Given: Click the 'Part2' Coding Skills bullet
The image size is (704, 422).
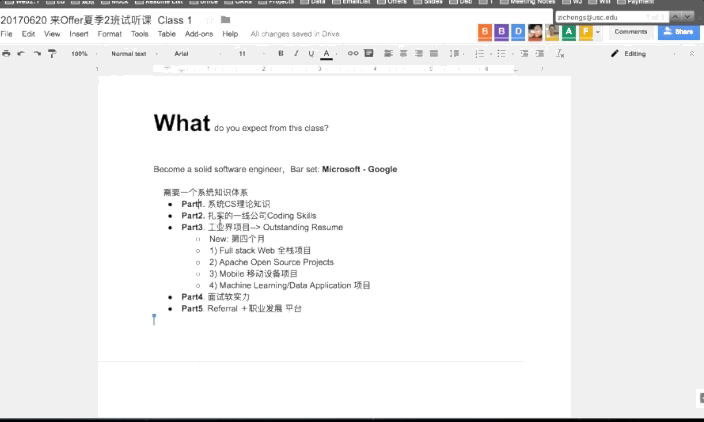Looking at the screenshot, I should tap(249, 215).
